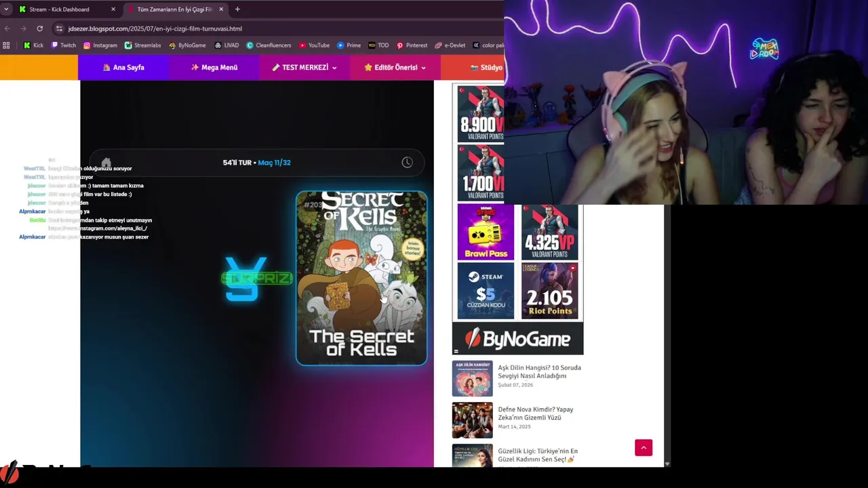
Task: Open the Streamlabs bookmark
Action: (x=142, y=45)
